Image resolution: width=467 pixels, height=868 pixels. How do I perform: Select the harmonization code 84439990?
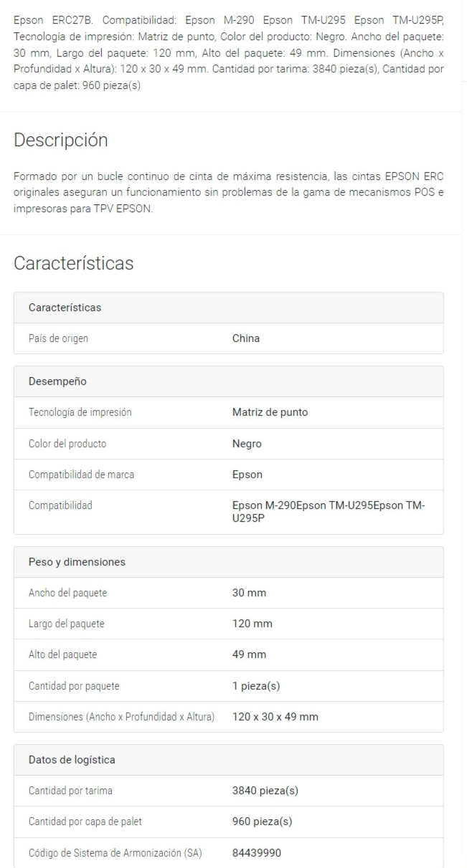[x=258, y=852]
